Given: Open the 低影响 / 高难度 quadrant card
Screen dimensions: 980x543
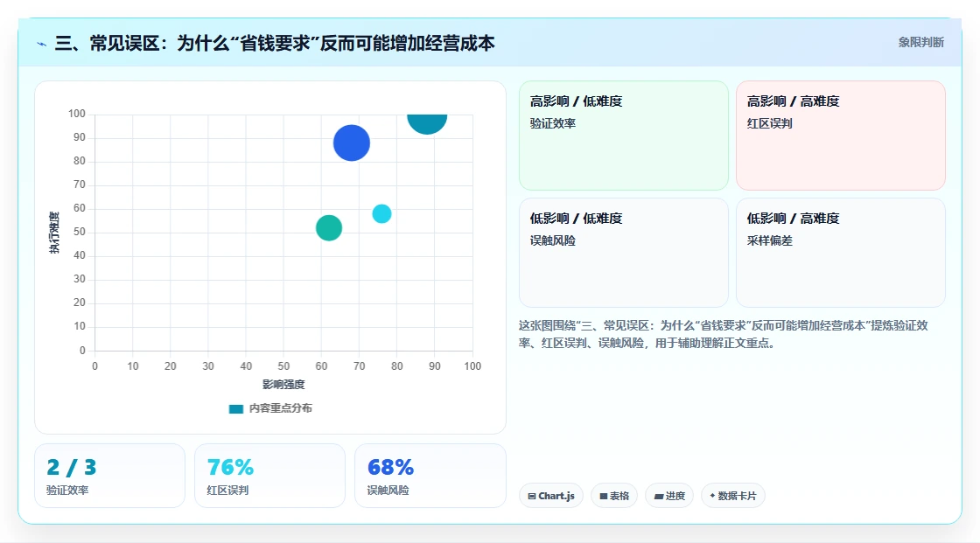Looking at the screenshot, I should click(841, 253).
